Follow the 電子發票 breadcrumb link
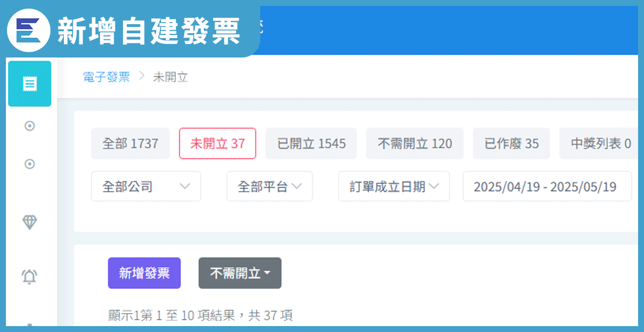 [x=106, y=77]
